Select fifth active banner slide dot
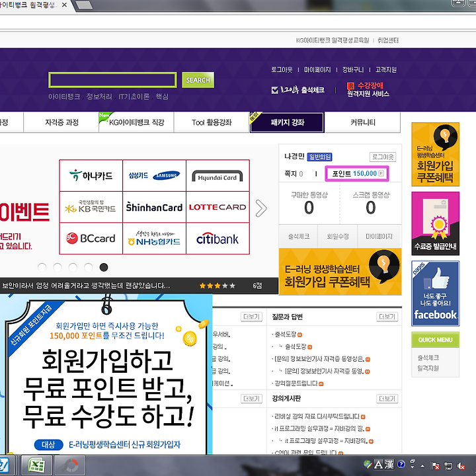Viewport: 476px width, 476px height. [104, 267]
